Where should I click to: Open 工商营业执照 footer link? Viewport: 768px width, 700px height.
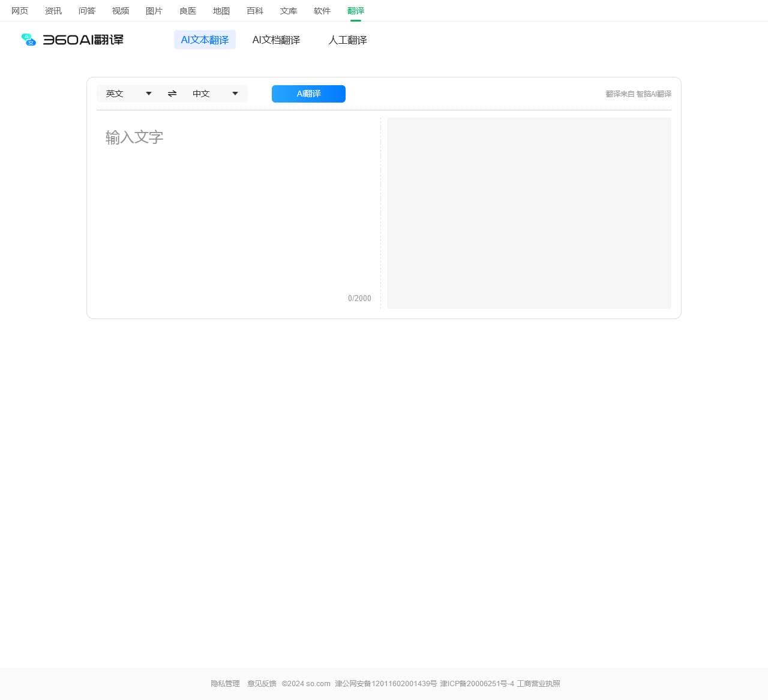[x=538, y=684]
